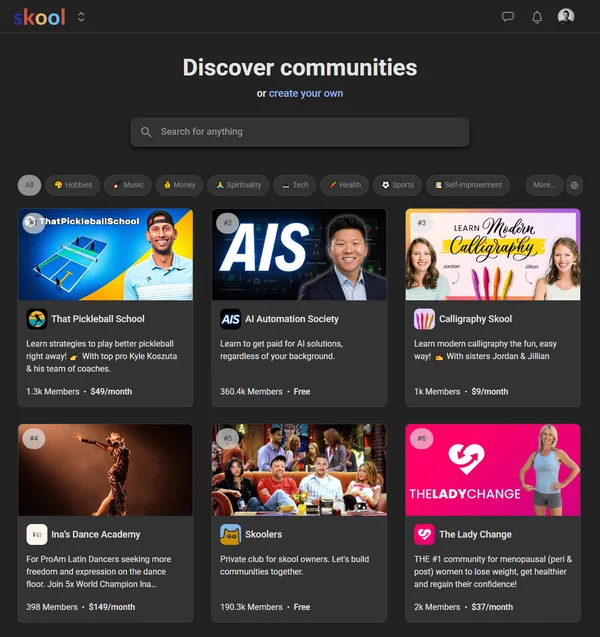Open Ina's Dance Academy dancer cover image

point(106,470)
